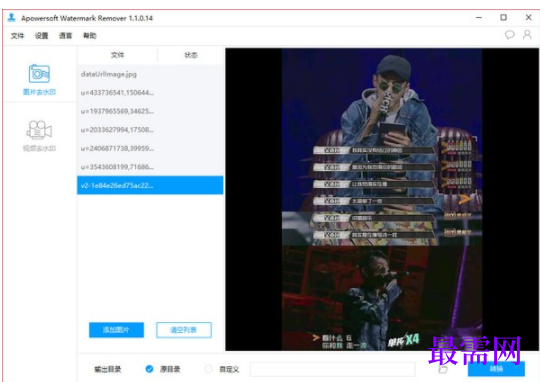Screen dimensions: 540x382
Task: Select highlighted file v2-1e84e26ed75ac22...
Action: pos(150,185)
